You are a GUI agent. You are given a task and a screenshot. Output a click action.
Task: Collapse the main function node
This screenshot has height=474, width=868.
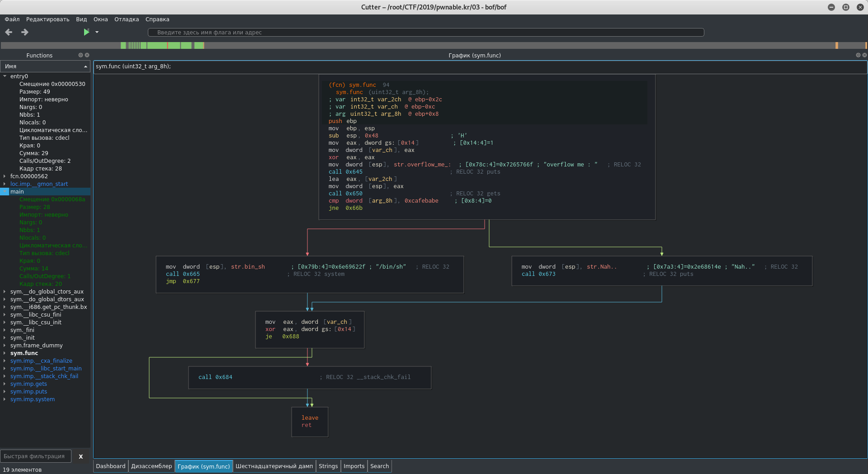(x=5, y=192)
